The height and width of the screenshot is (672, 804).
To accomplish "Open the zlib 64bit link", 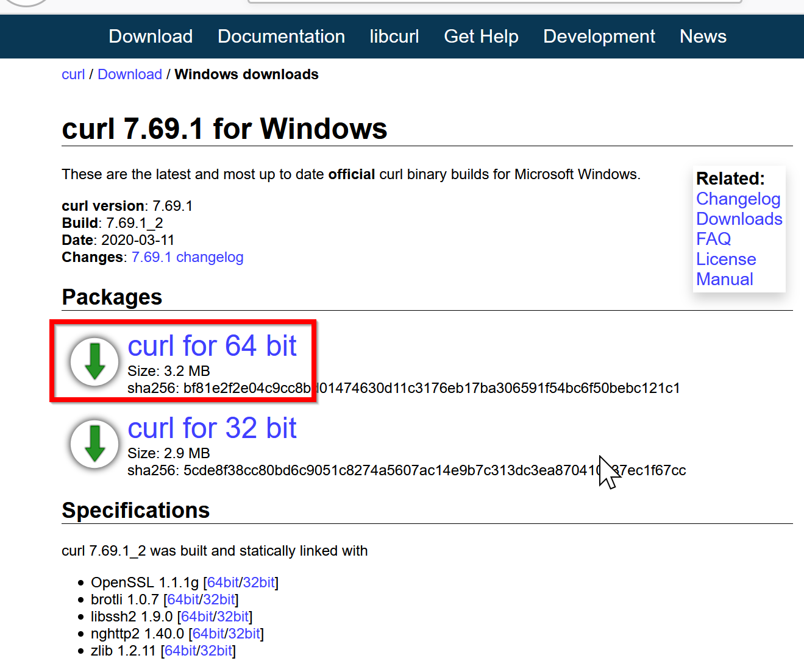I will tap(180, 651).
